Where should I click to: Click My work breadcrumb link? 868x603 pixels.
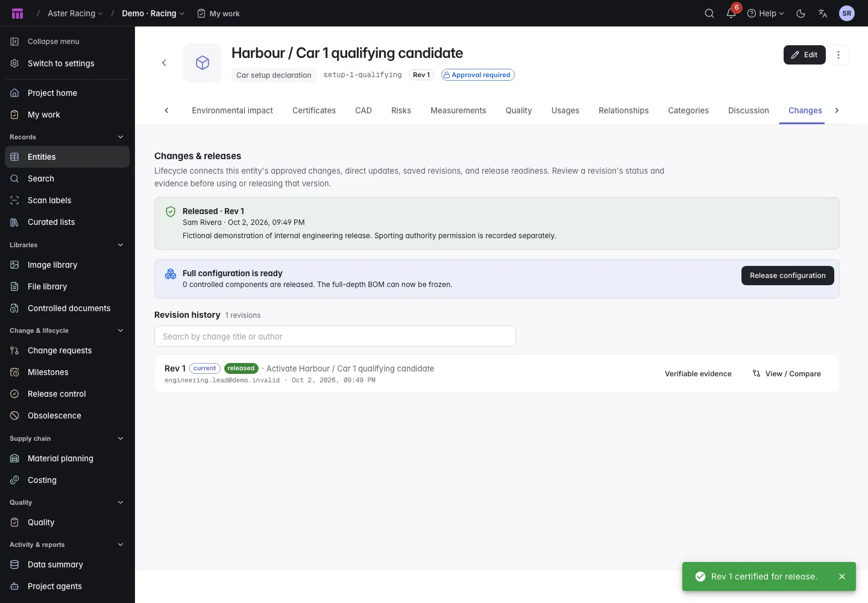click(218, 13)
